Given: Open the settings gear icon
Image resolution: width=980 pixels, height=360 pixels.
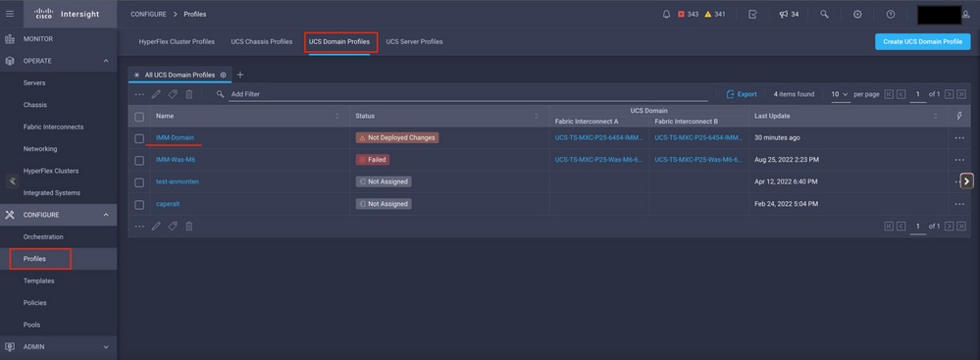Looking at the screenshot, I should [857, 15].
